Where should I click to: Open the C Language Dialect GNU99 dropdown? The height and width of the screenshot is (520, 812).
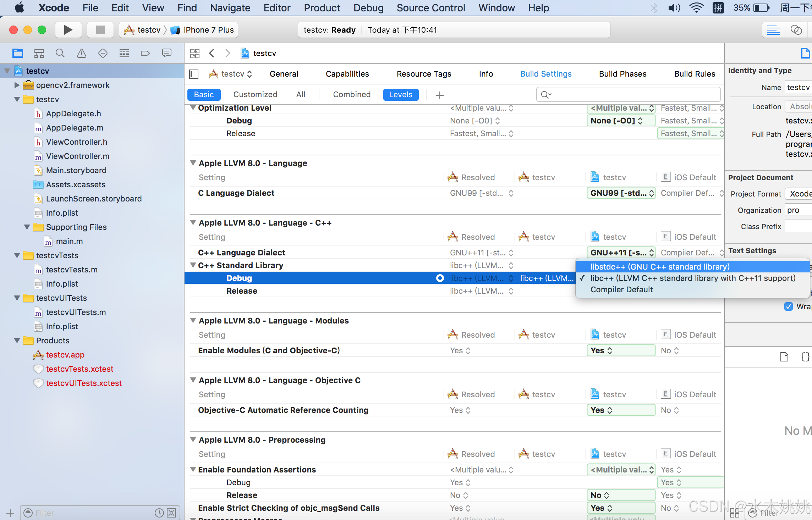pos(621,193)
